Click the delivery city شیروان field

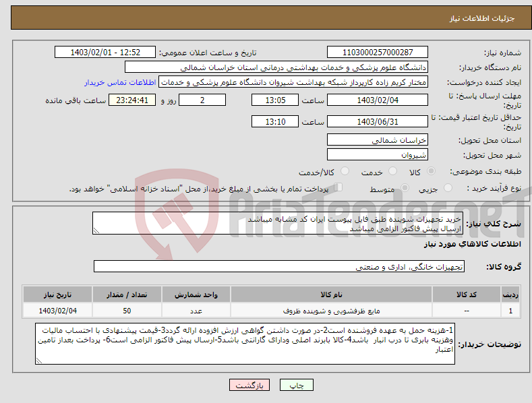click(378, 155)
